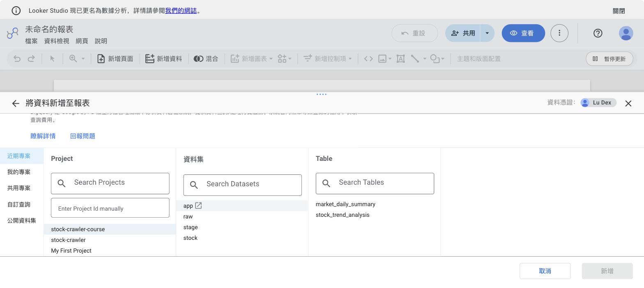The image size is (644, 288).
Task: Click the 回報問題 report issue link
Action: click(x=83, y=136)
